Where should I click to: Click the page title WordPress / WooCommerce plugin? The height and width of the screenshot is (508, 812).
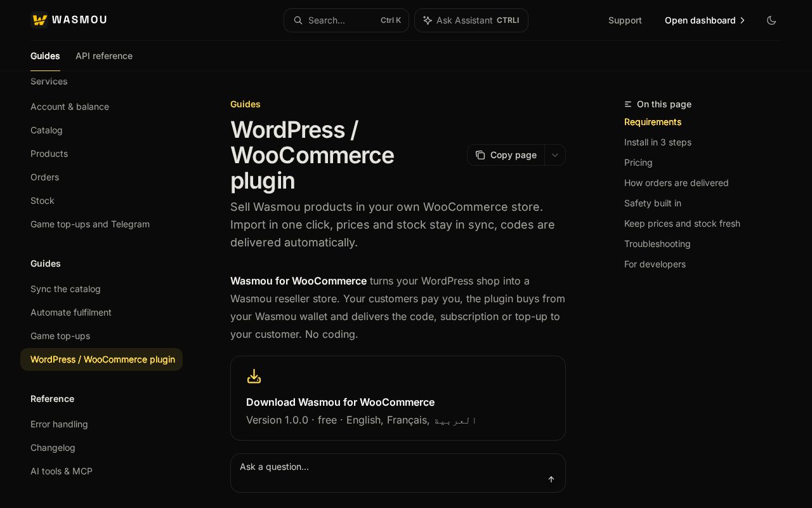312,155
